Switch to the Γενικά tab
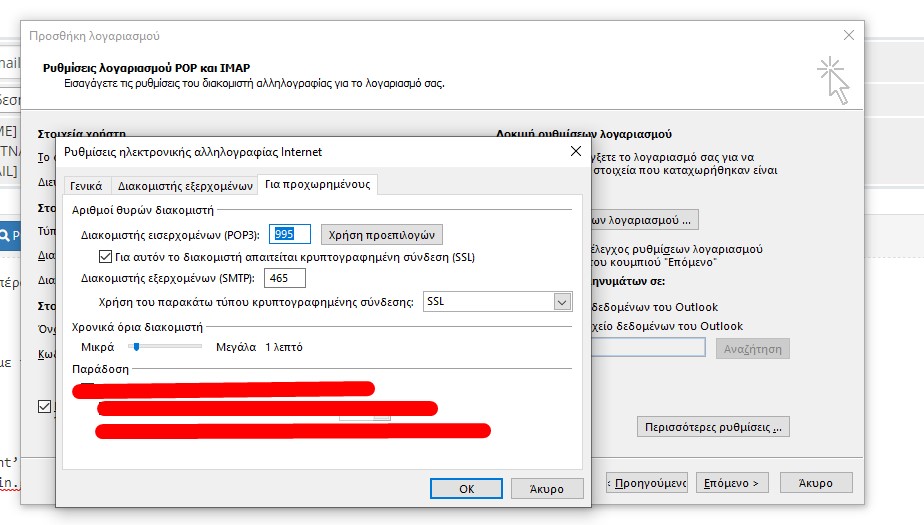Screen dimensions: 924x525 [85, 185]
